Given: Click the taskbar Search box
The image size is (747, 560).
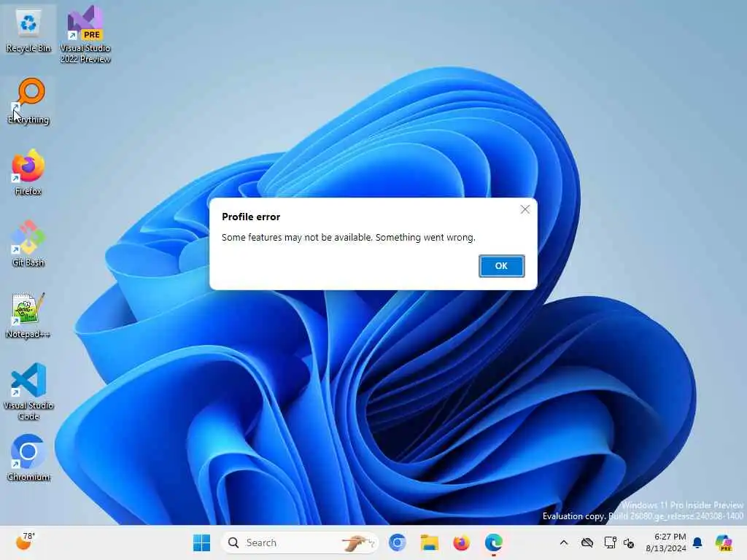Looking at the screenshot, I should (x=300, y=542).
